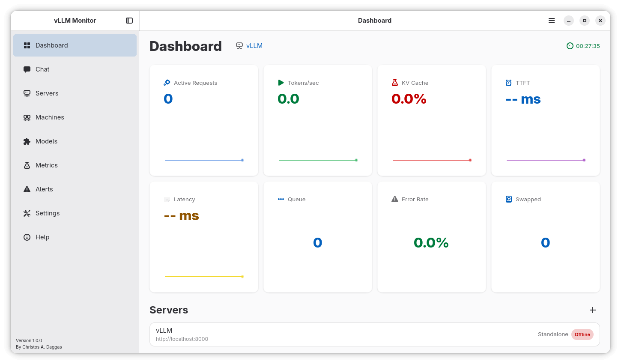Viewport: 621px width, 364px height.
Task: Open the hamburger main menu
Action: point(552,21)
